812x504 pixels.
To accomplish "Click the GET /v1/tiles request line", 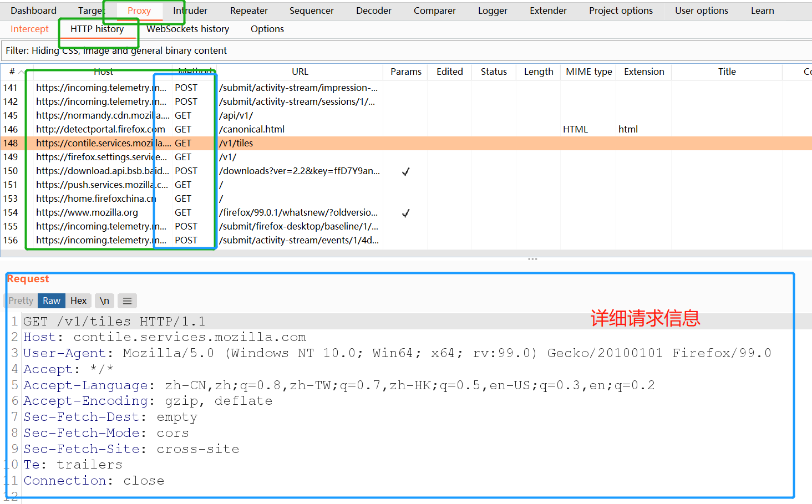I will coord(114,322).
